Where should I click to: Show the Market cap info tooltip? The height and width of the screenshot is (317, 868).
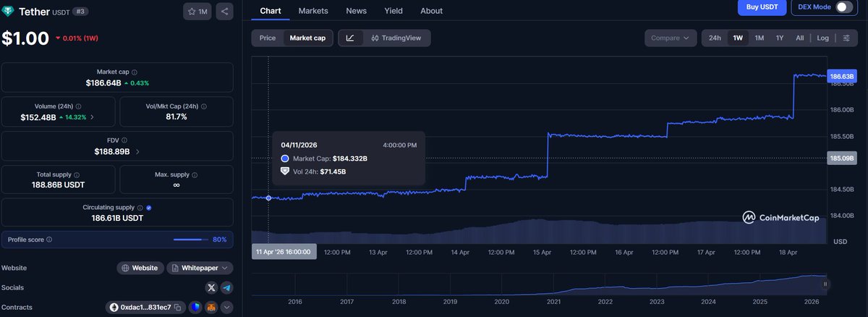(135, 72)
